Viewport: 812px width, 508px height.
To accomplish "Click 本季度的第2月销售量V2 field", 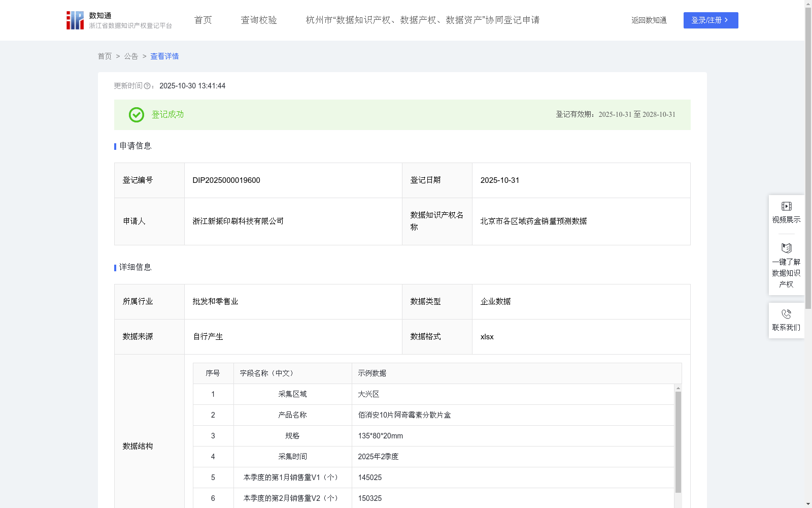I will click(x=293, y=498).
